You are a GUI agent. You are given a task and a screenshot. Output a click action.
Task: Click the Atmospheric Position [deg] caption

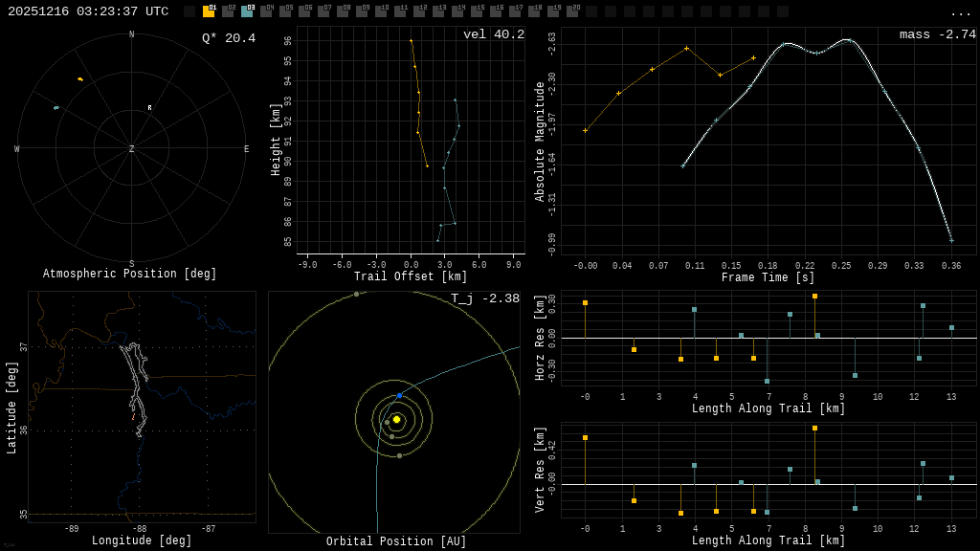(130, 275)
